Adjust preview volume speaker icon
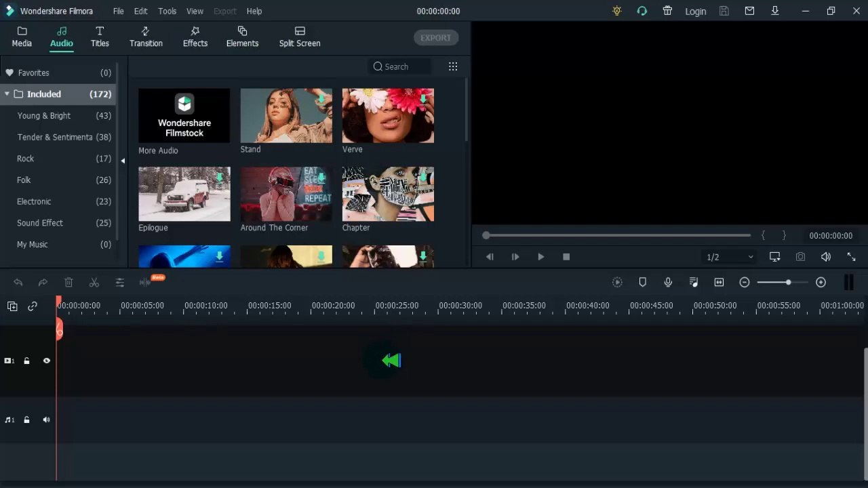 pyautogui.click(x=826, y=257)
